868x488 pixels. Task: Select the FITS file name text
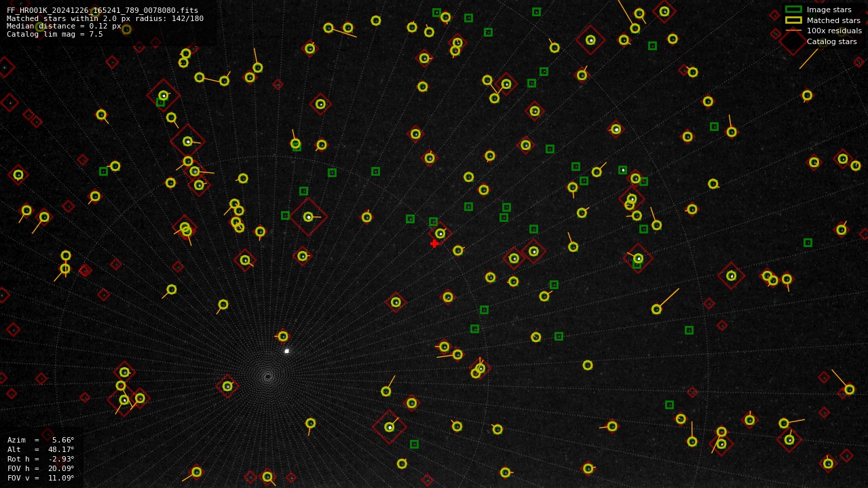click(102, 10)
